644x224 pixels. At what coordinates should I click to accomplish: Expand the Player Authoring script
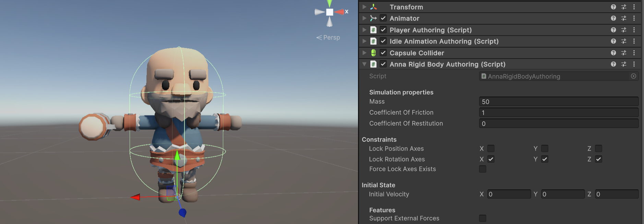point(365,30)
